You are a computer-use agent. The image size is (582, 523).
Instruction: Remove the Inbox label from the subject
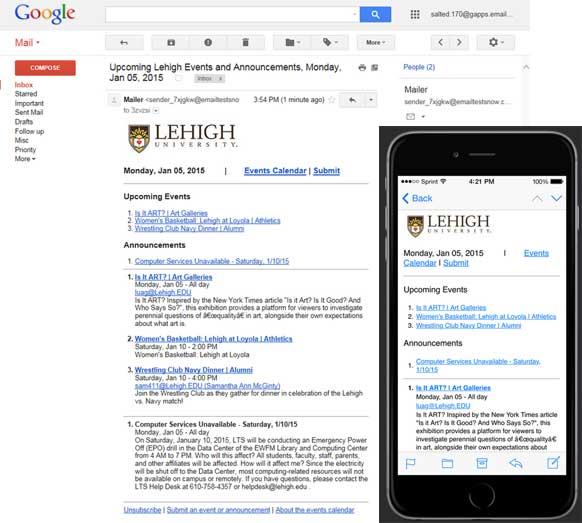click(x=220, y=79)
